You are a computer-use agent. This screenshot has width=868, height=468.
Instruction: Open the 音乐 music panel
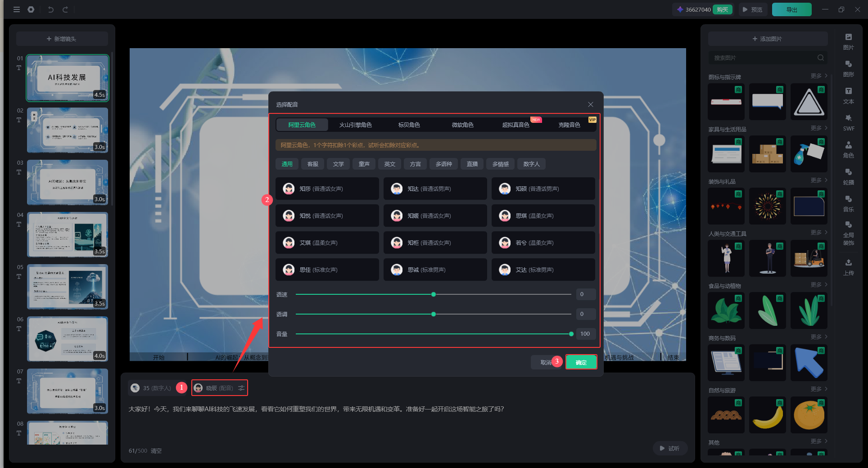tap(848, 203)
